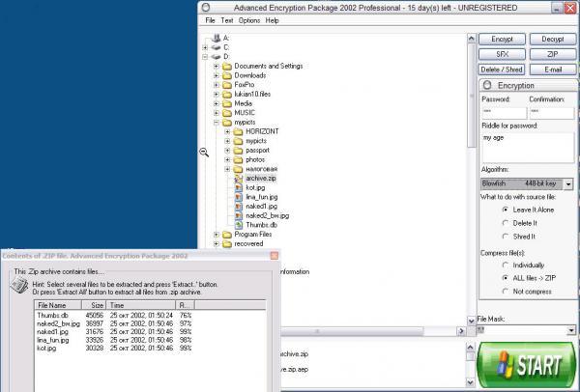Click the green START button
Viewport: 580px width, 392px height.
point(527,365)
